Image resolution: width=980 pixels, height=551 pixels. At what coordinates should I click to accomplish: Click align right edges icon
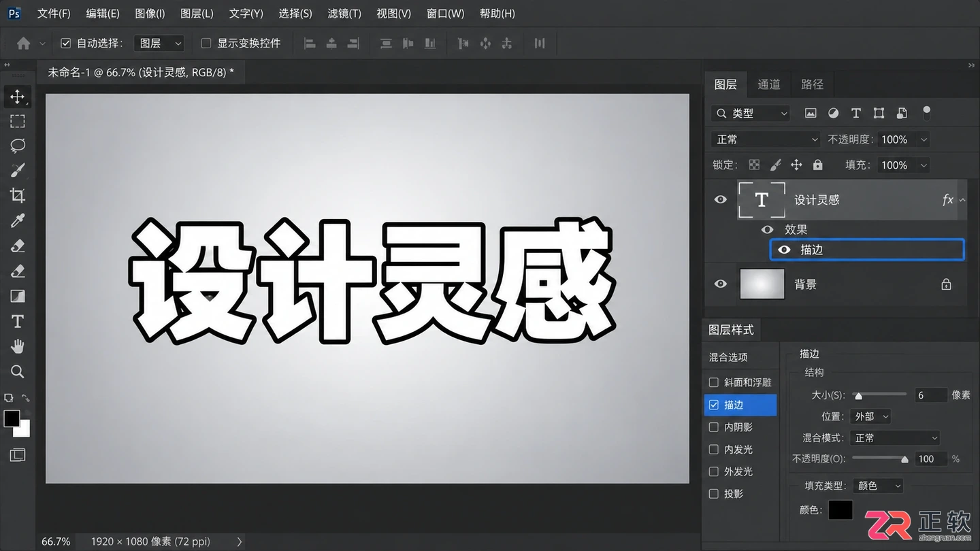353,44
